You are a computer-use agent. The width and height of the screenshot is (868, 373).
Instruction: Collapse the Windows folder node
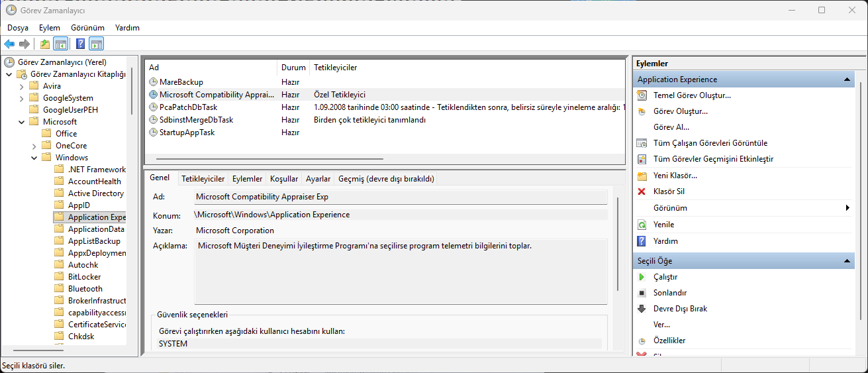click(x=34, y=158)
